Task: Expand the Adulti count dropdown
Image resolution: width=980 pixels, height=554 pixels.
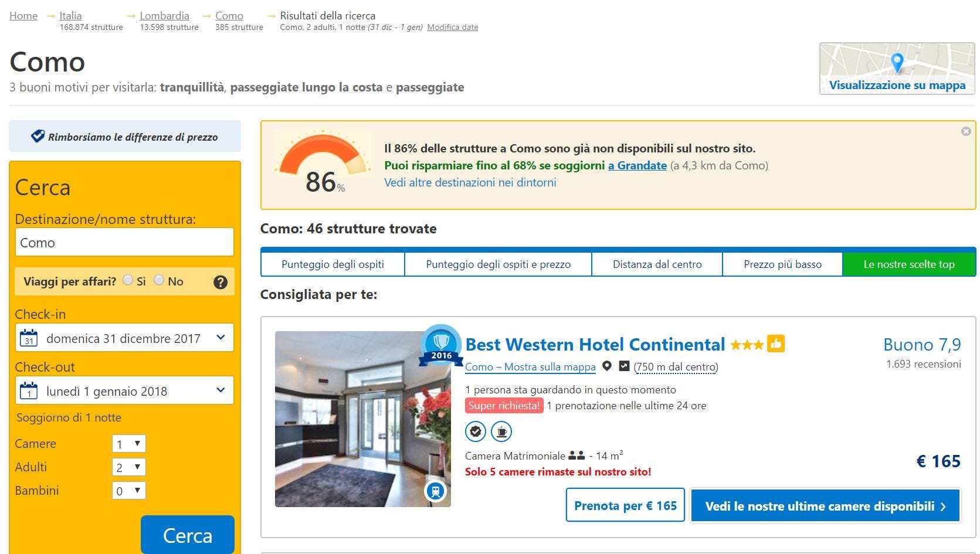Action: pyautogui.click(x=128, y=467)
